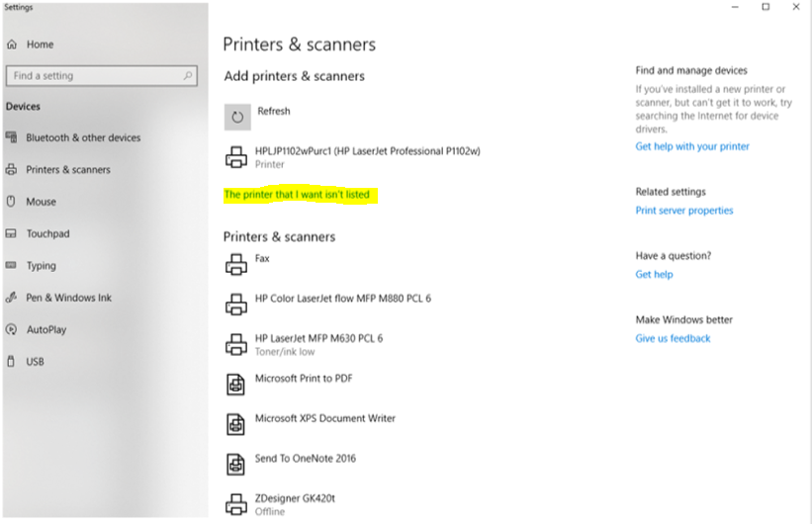Select the Send To OneNote 2016 icon
This screenshot has width=812, height=524.
point(235,464)
